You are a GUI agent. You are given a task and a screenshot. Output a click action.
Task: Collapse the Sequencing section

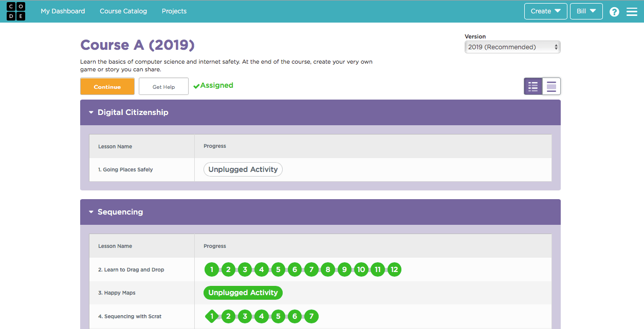pos(91,211)
